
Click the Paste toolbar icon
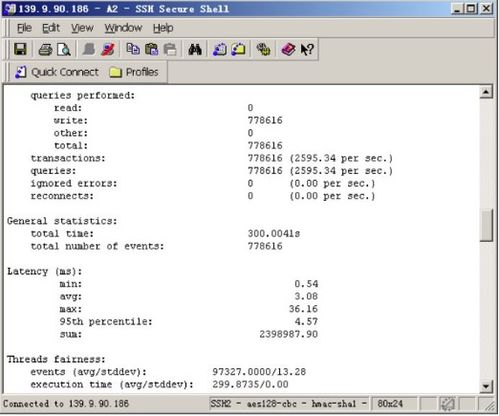tap(152, 49)
